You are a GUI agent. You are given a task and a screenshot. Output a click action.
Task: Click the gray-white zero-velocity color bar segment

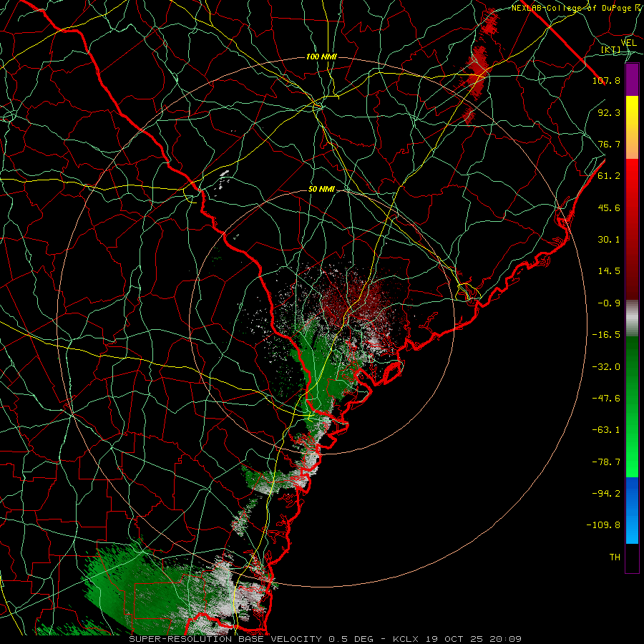point(632,318)
